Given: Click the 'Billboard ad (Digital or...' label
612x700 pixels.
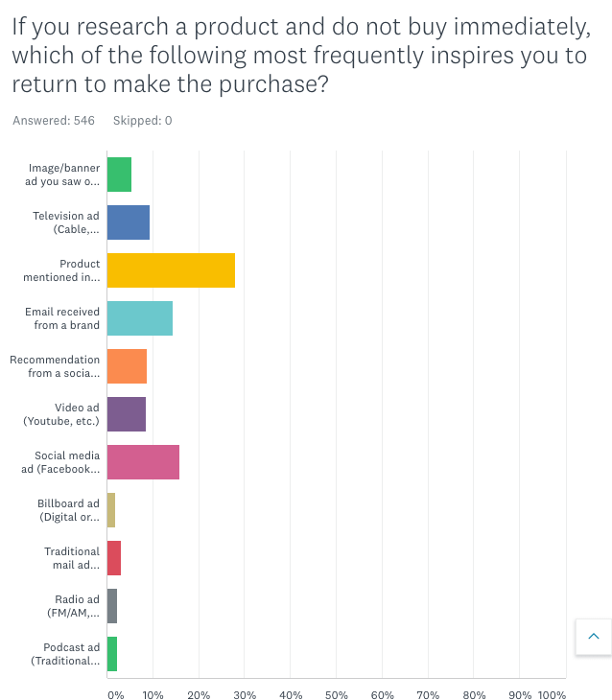Looking at the screenshot, I should click(68, 510).
